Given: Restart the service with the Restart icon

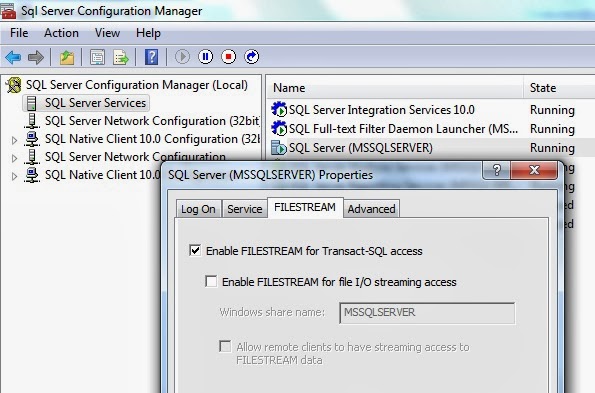Looking at the screenshot, I should click(251, 57).
